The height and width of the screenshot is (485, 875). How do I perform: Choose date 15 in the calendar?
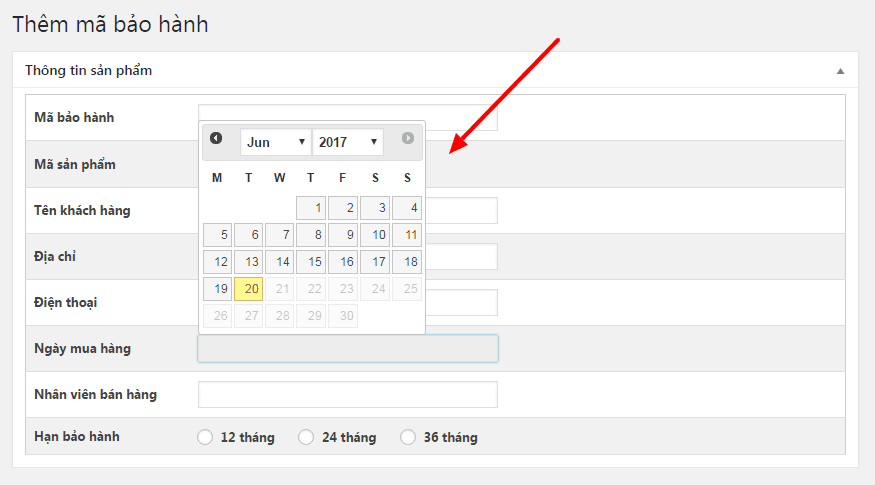(311, 262)
